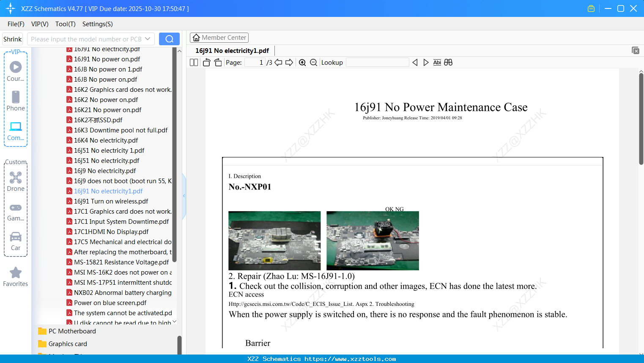Open the VIP(V) menu
The height and width of the screenshot is (363, 644).
tap(40, 24)
